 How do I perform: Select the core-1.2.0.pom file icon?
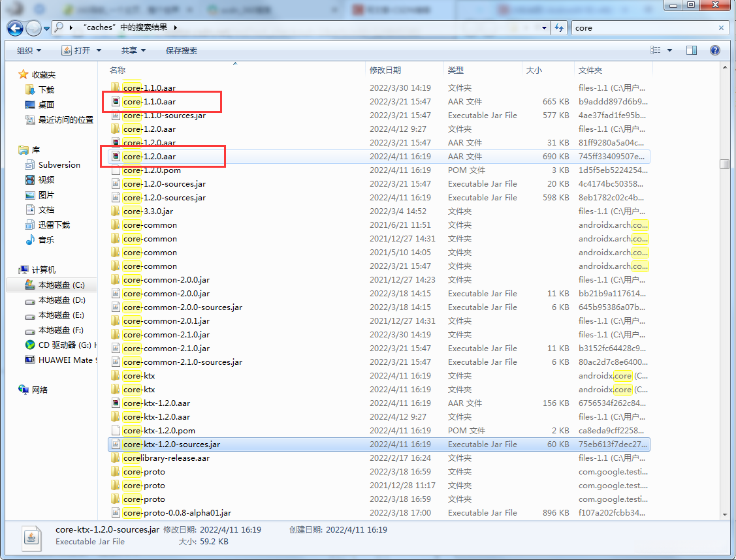tap(116, 170)
